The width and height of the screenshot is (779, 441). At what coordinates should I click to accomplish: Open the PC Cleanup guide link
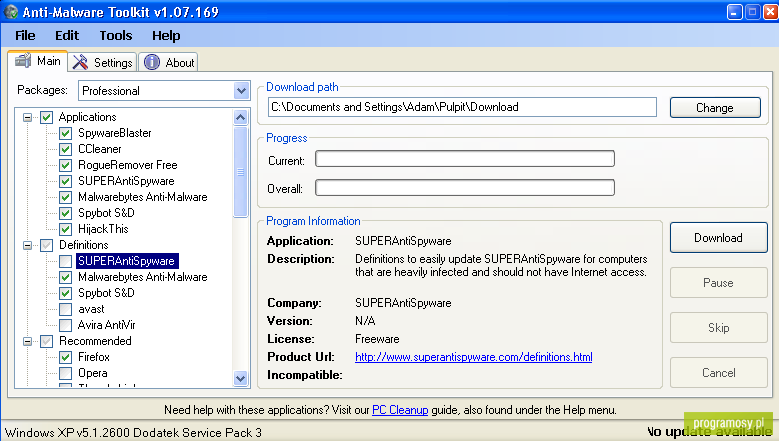coord(400,410)
